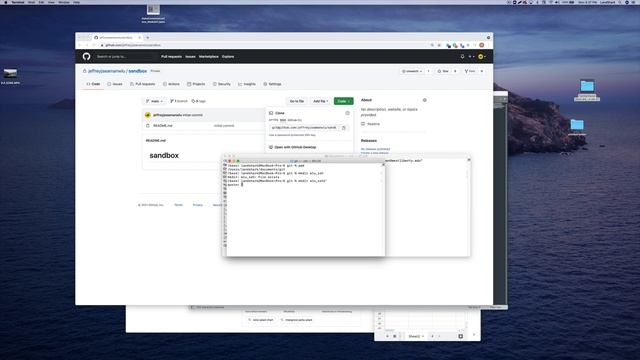The image size is (640, 360).
Task: Open a new browser tab with plus
Action: 148,38
